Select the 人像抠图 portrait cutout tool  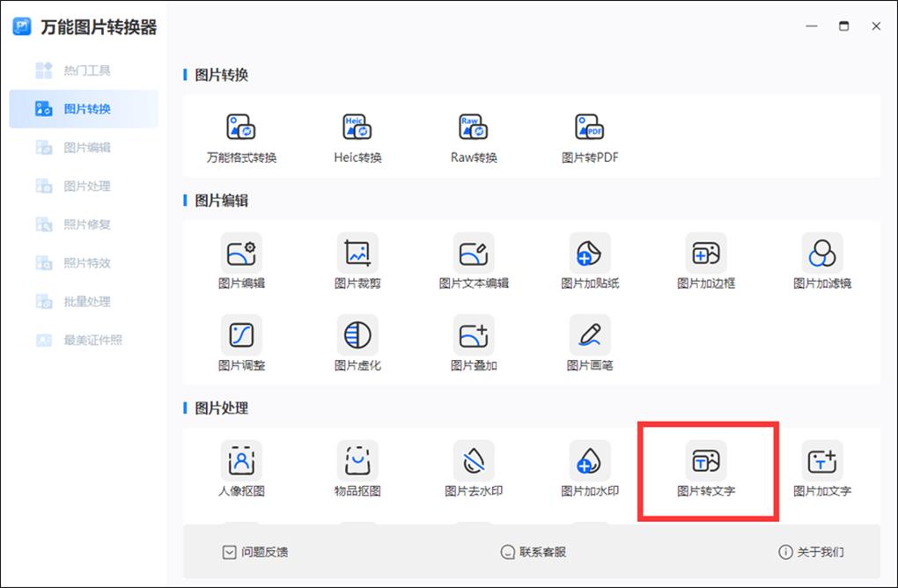tap(240, 468)
